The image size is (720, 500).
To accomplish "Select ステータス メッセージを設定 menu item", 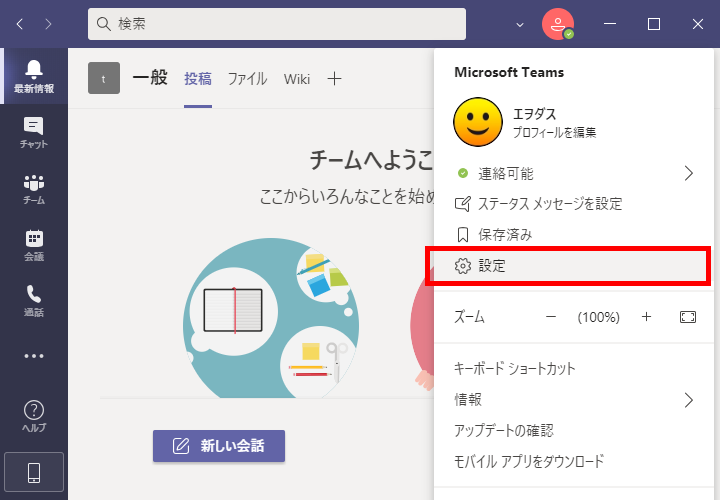I will tap(574, 204).
